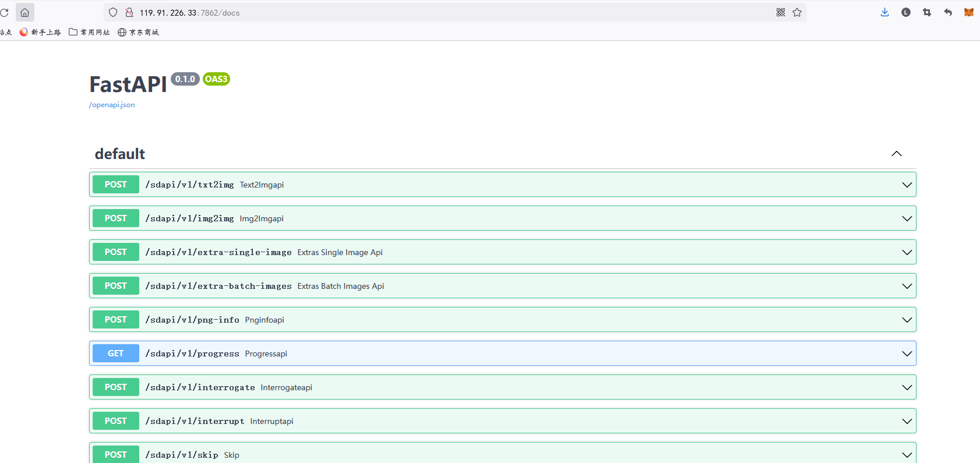Screen dimensions: 980x463
Task: Click GET badge for progress
Action: pyautogui.click(x=116, y=354)
